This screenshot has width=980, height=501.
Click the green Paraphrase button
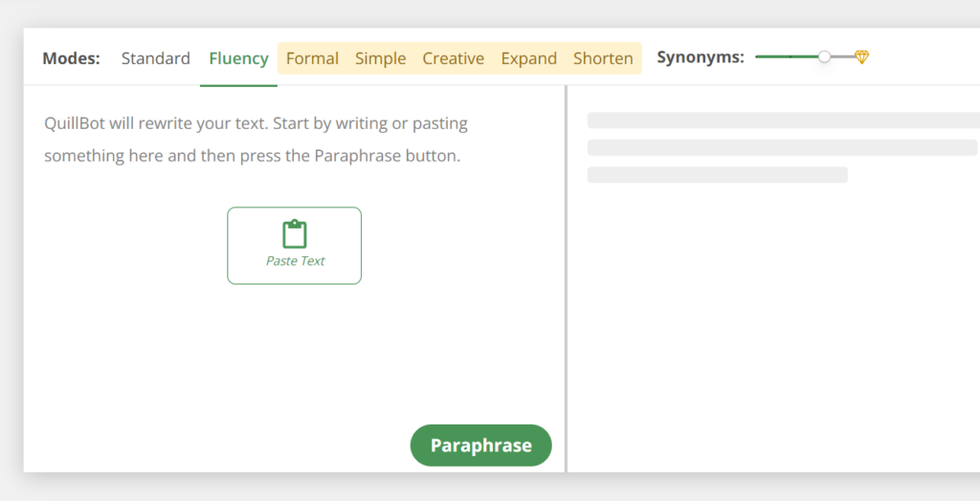480,446
